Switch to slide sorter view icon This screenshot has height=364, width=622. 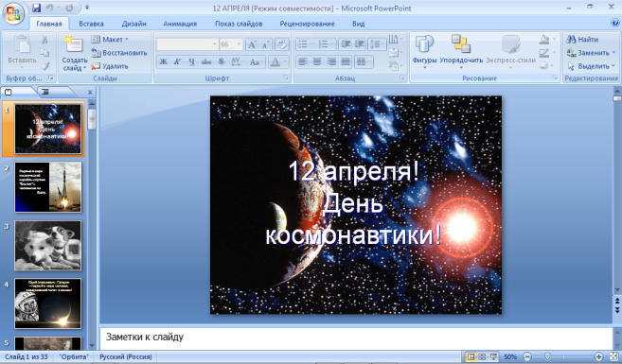point(482,356)
